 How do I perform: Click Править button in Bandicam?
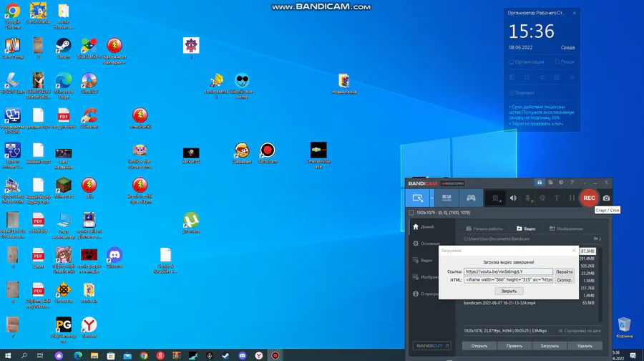point(514,346)
